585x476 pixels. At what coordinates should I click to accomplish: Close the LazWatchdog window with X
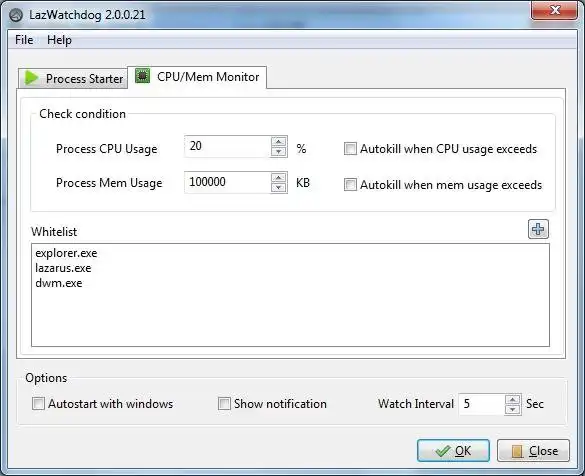554,10
